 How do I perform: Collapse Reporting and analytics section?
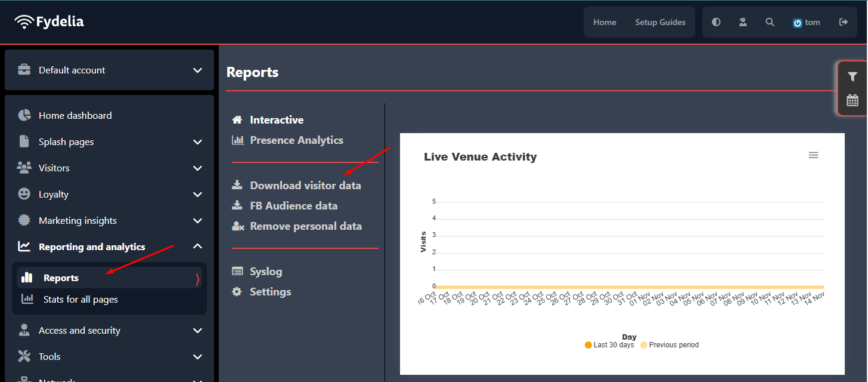point(109,247)
